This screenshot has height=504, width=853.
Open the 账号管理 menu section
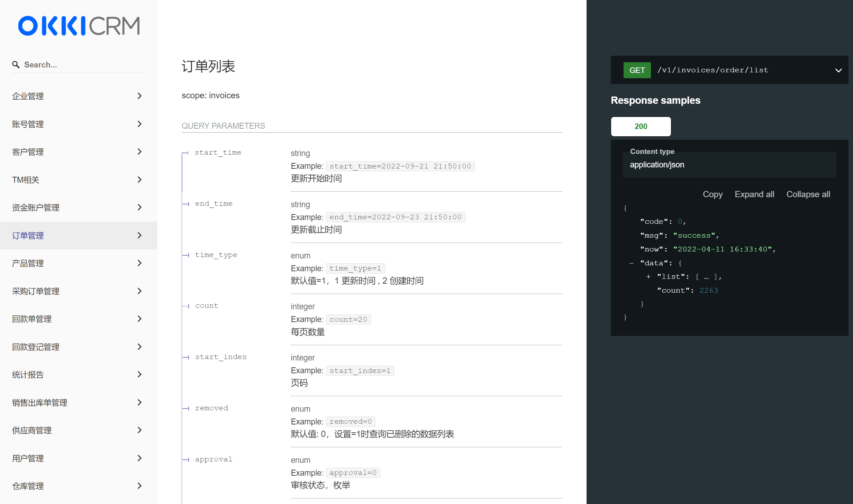79,124
